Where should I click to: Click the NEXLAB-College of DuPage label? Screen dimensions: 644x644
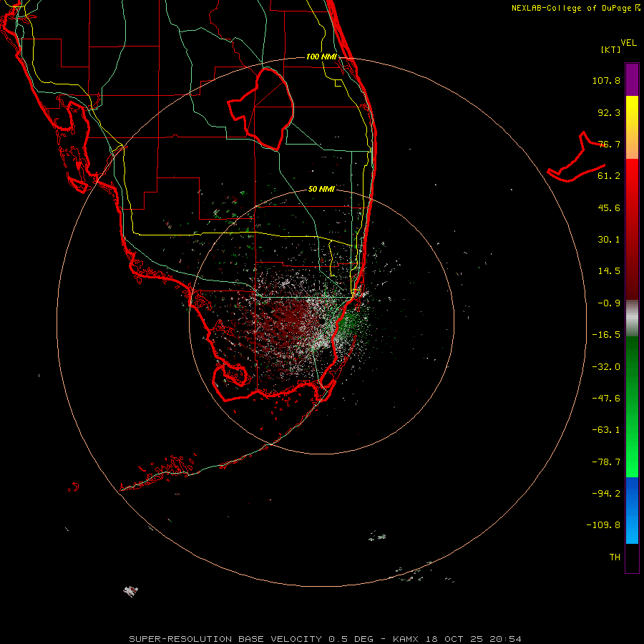click(576, 8)
